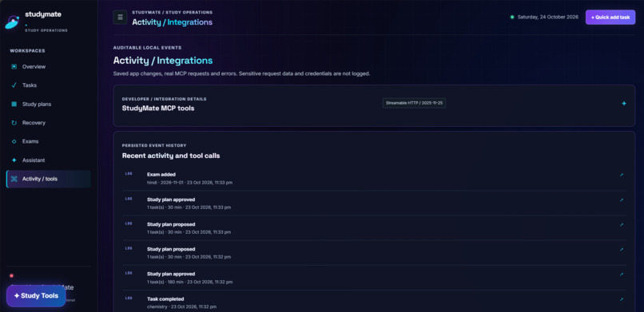Click the Exams diamond icon
644x312 pixels.
tap(14, 141)
